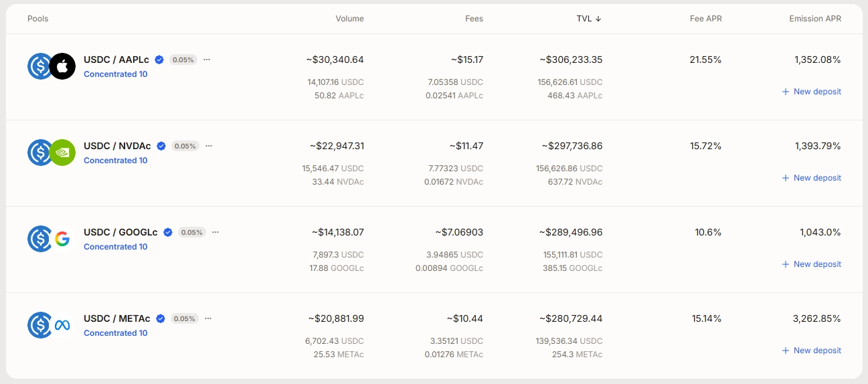
Task: Sort by Emission APR column header
Action: pos(815,19)
